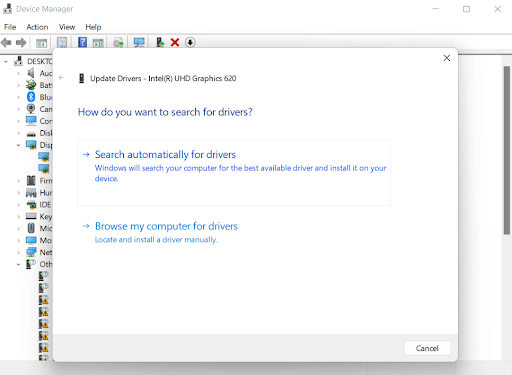512x375 pixels.
Task: Click the Back arrow in Device Manager toolbar
Action: click(6, 43)
